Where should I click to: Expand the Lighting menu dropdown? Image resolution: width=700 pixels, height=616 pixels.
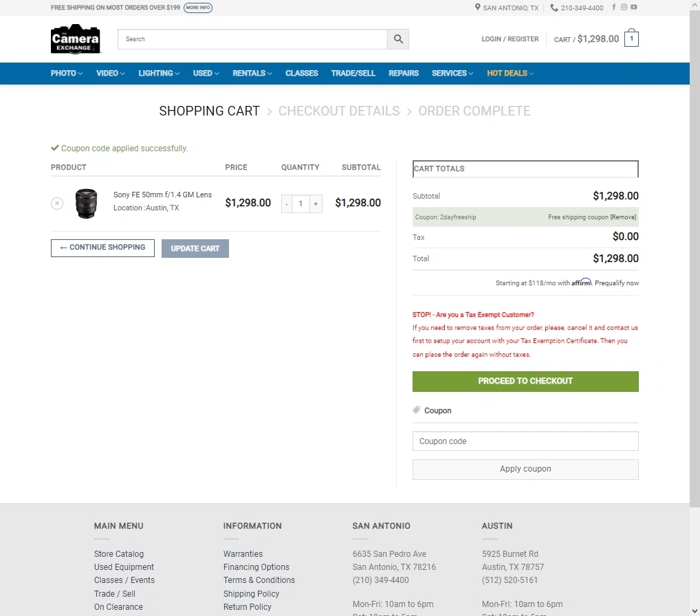(x=159, y=73)
